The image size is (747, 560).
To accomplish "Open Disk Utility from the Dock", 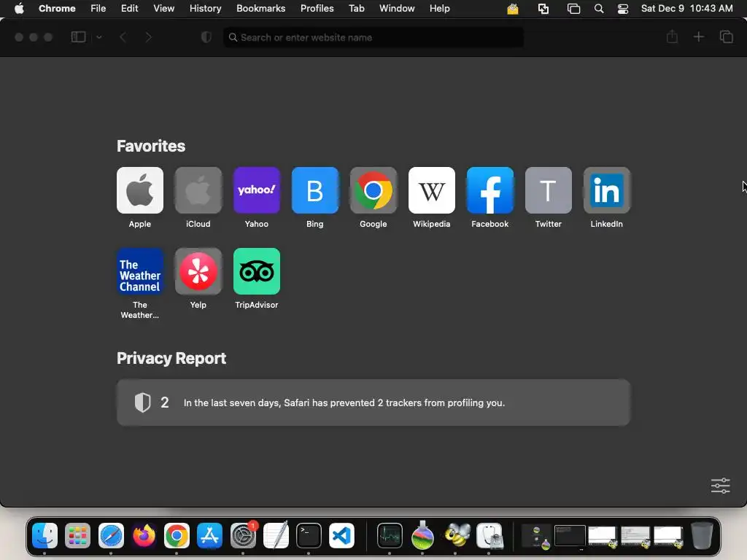I will click(489, 536).
